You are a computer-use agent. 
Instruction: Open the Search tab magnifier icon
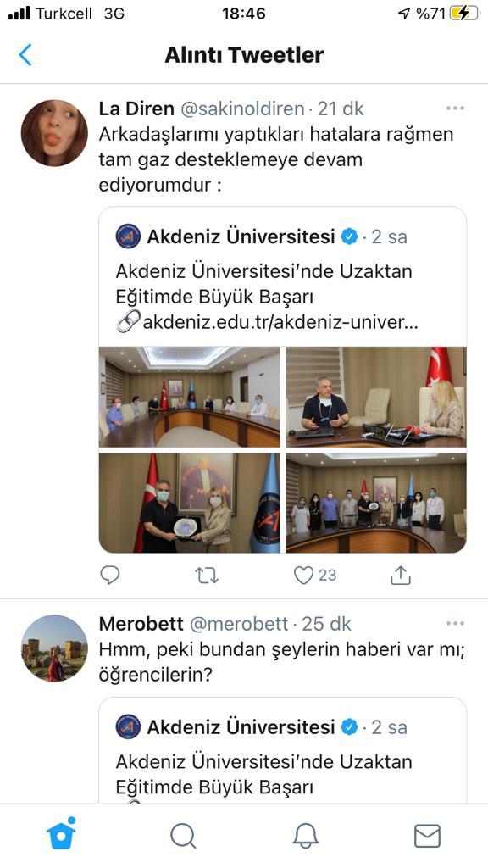tap(183, 835)
